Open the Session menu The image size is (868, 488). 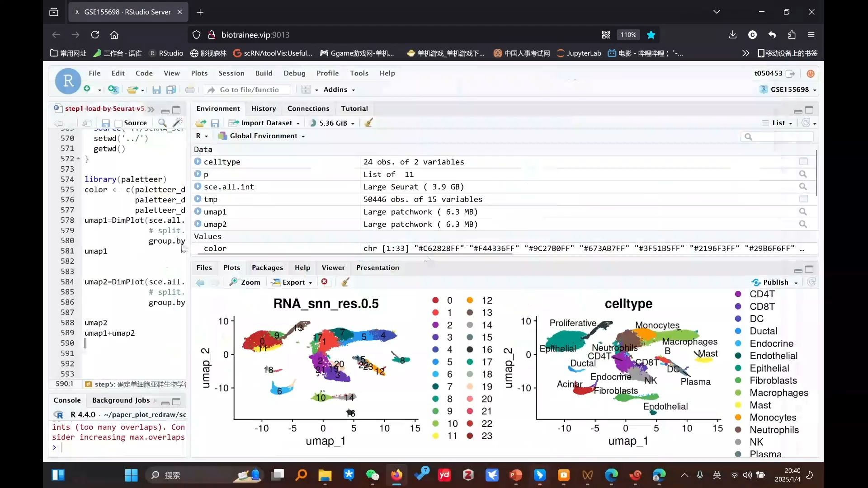(231, 73)
